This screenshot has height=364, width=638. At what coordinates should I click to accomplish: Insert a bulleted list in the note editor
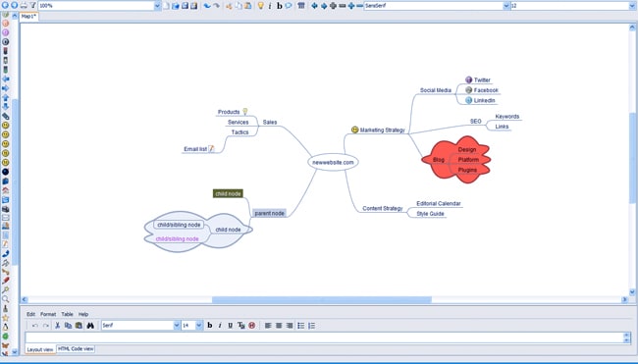[300, 326]
